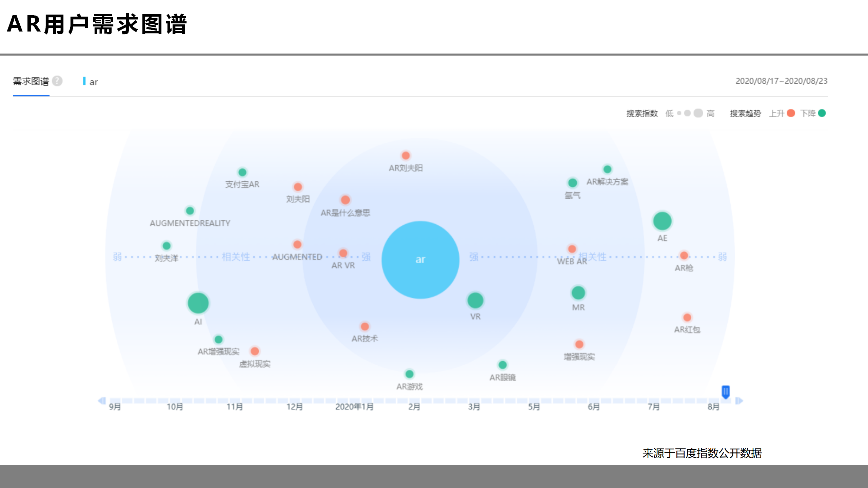Click the largest gray search index legend dot
This screenshot has width=868, height=488.
[x=698, y=113]
